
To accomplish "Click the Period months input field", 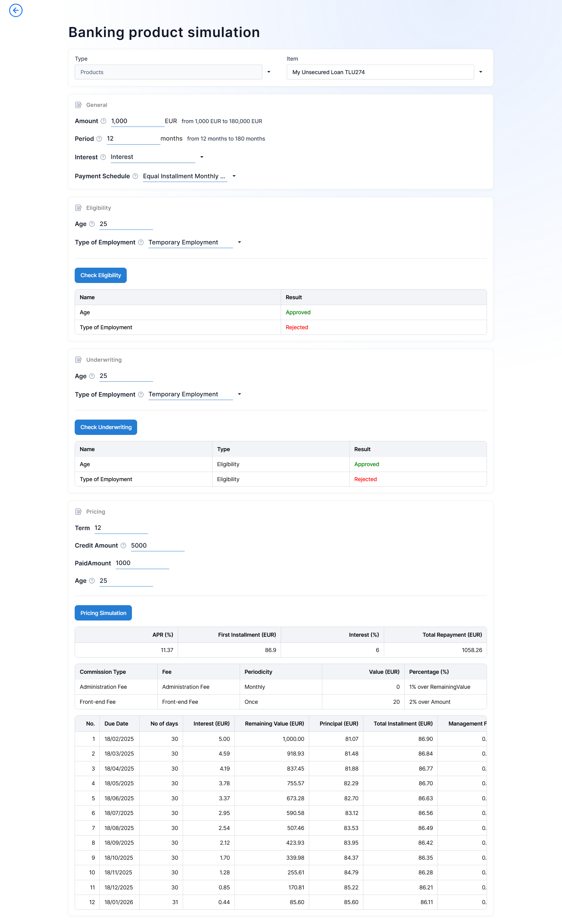I will pyautogui.click(x=133, y=139).
